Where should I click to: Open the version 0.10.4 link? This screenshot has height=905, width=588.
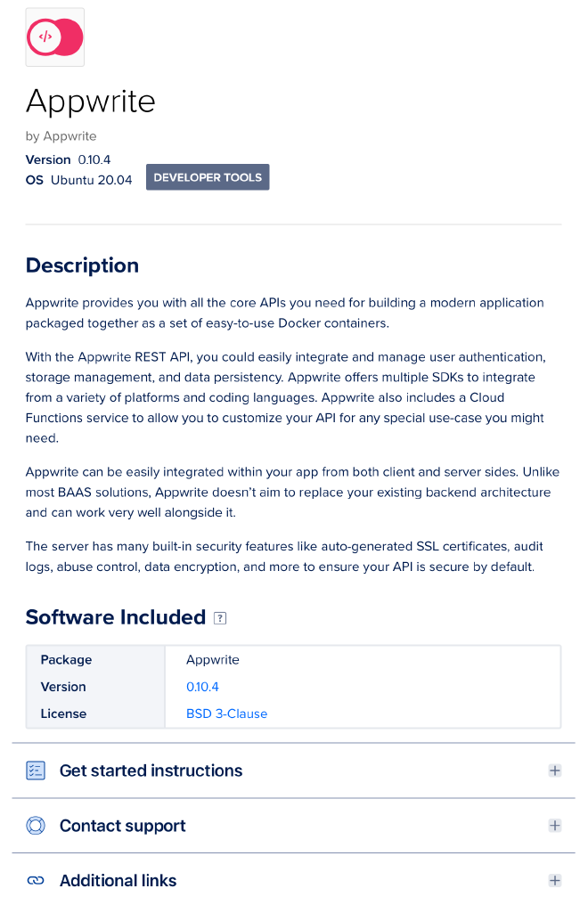[202, 686]
